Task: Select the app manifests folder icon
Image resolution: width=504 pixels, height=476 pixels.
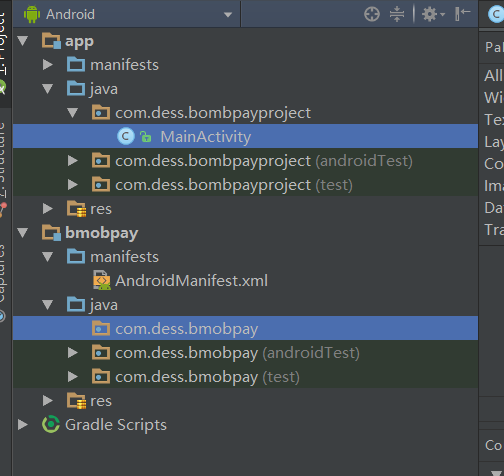Action: point(76,64)
